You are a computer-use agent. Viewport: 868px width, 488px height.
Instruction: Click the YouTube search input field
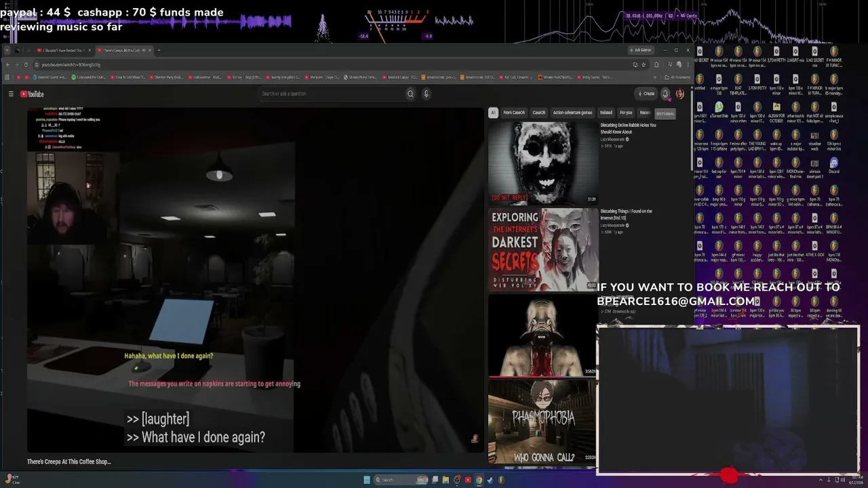click(332, 94)
